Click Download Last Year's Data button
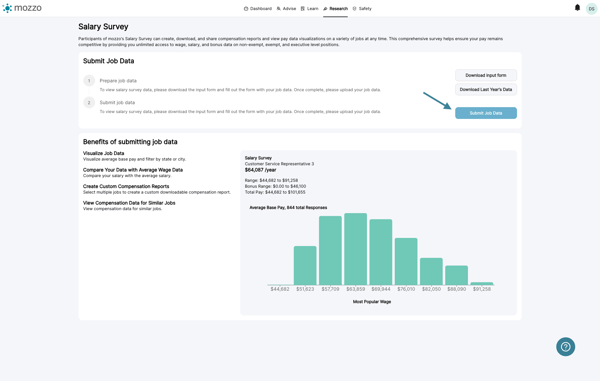The height and width of the screenshot is (381, 600). [x=486, y=90]
